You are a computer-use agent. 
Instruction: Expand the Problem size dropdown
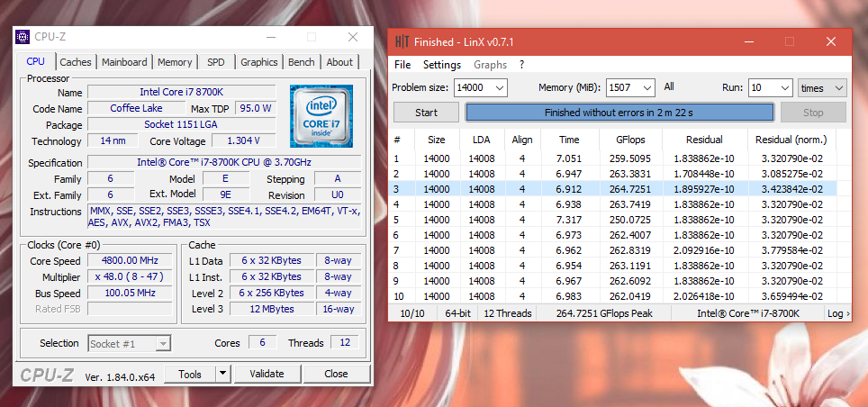coord(499,87)
